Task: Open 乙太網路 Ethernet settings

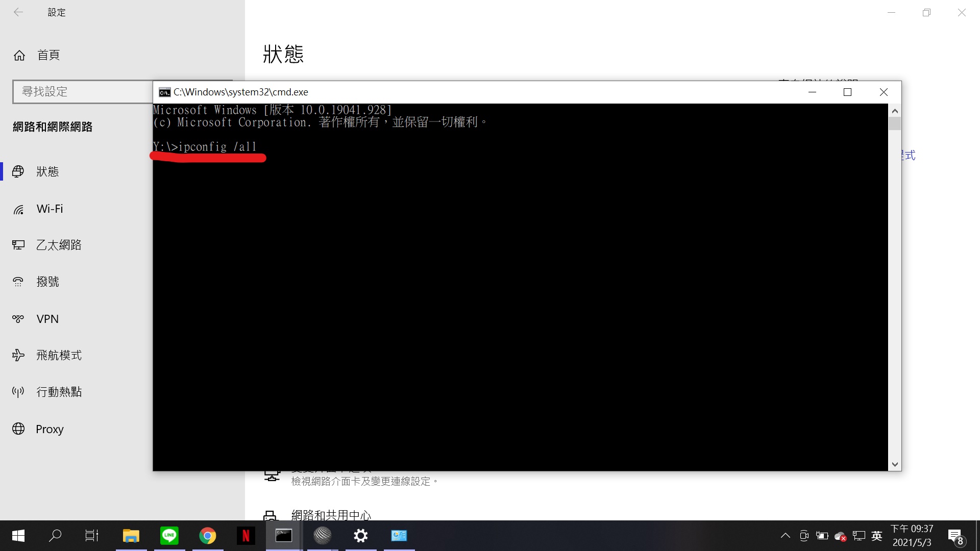Action: 59,245
